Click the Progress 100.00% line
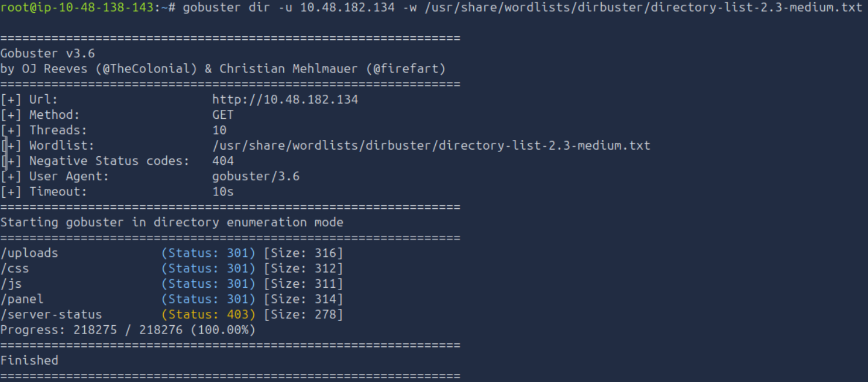 tap(128, 330)
